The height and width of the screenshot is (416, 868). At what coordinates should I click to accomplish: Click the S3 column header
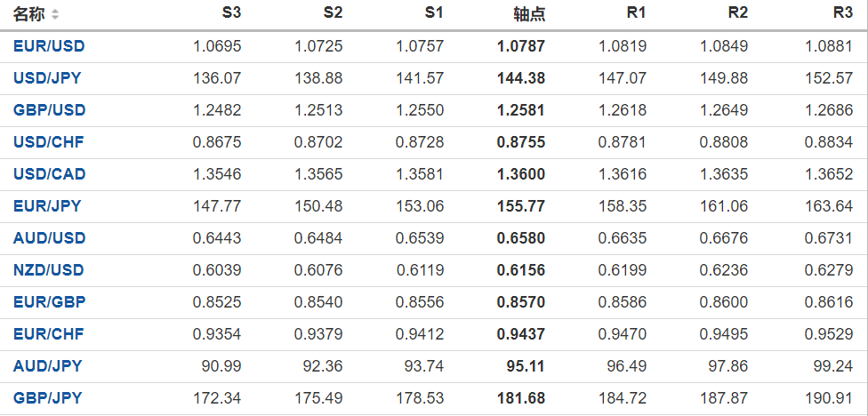point(231,14)
